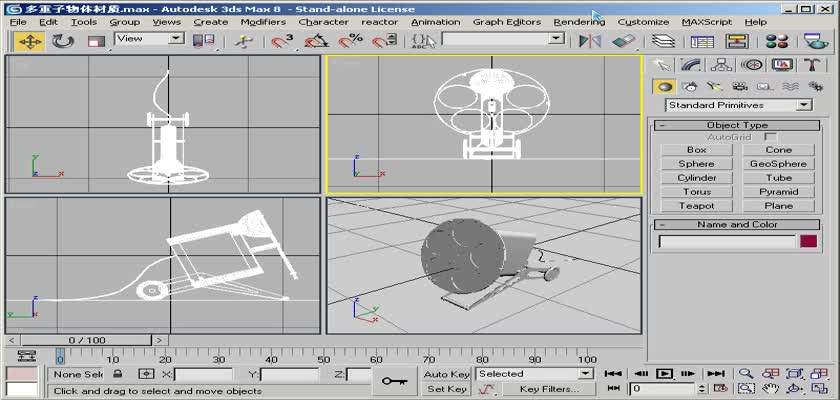Viewport: 840px width, 400px height.
Task: Click the object color swatch
Action: (808, 241)
